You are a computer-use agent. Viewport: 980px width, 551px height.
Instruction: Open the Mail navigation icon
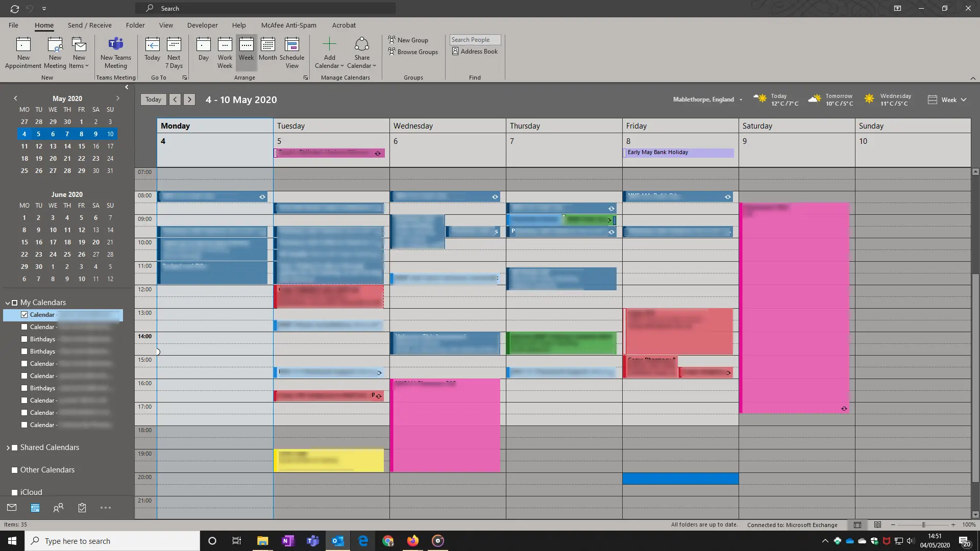(12, 508)
